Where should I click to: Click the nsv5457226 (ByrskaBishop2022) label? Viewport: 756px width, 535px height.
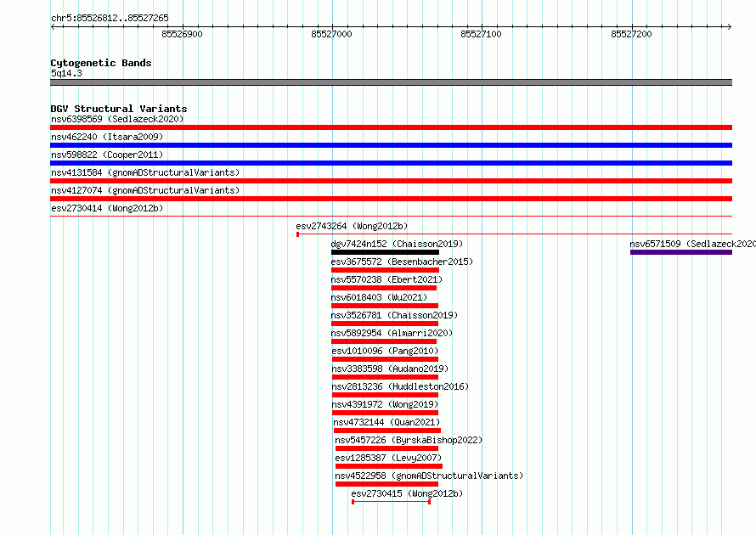coord(409,440)
